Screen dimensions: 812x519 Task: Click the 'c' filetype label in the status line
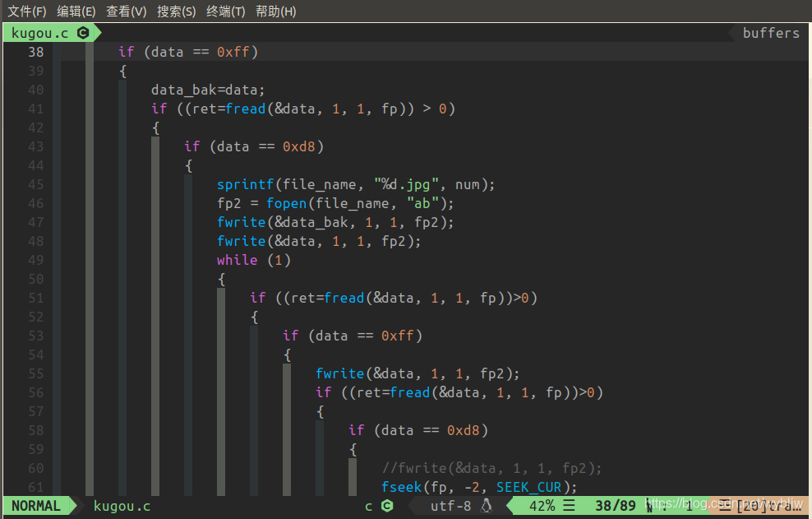coord(369,507)
